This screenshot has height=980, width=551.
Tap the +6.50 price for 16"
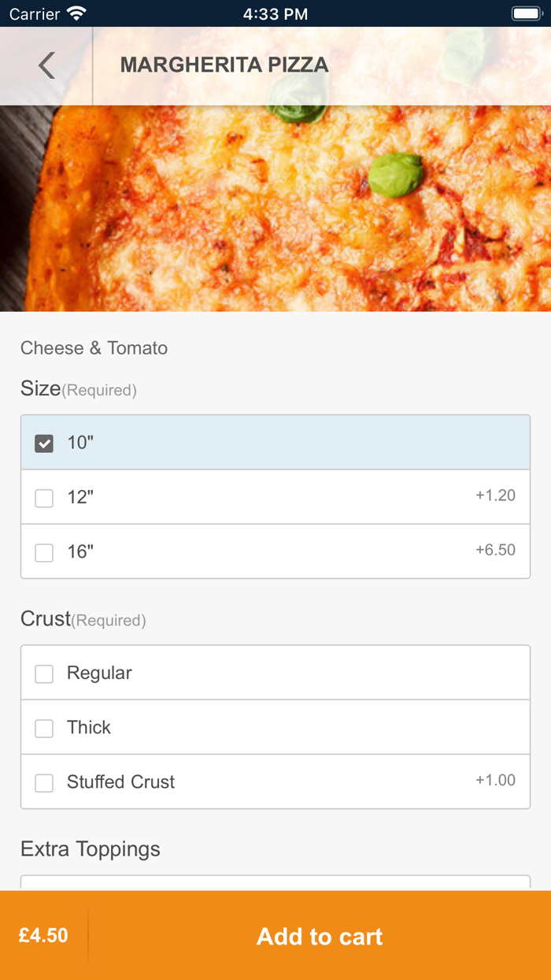coord(495,550)
